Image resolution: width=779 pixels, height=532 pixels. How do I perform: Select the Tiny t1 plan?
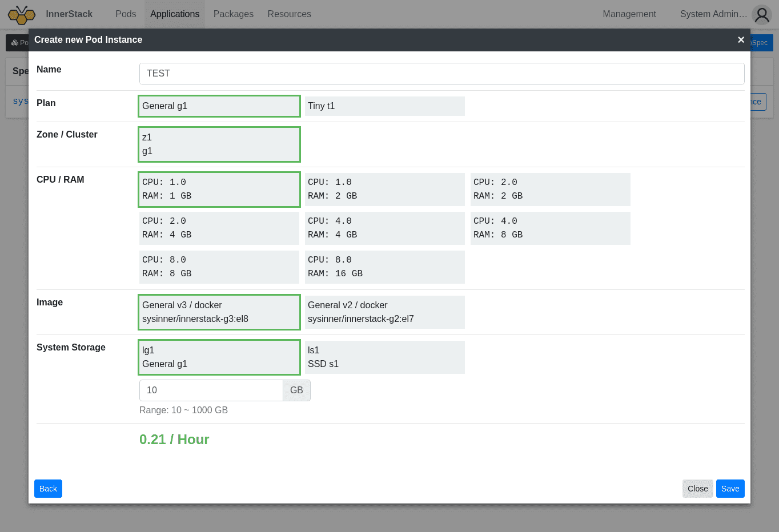coord(385,106)
